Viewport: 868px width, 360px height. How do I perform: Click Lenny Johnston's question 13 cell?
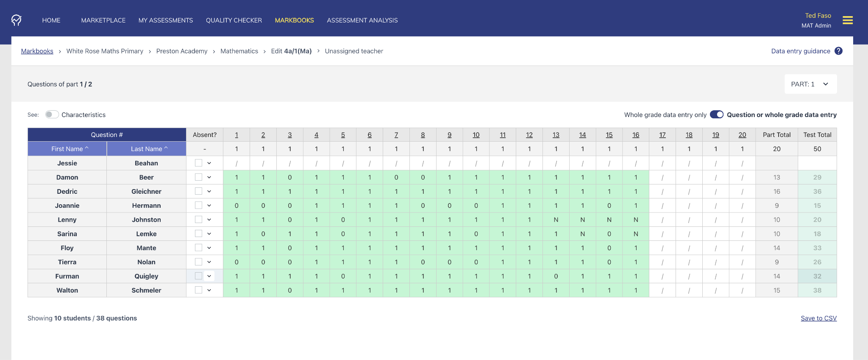[556, 220]
